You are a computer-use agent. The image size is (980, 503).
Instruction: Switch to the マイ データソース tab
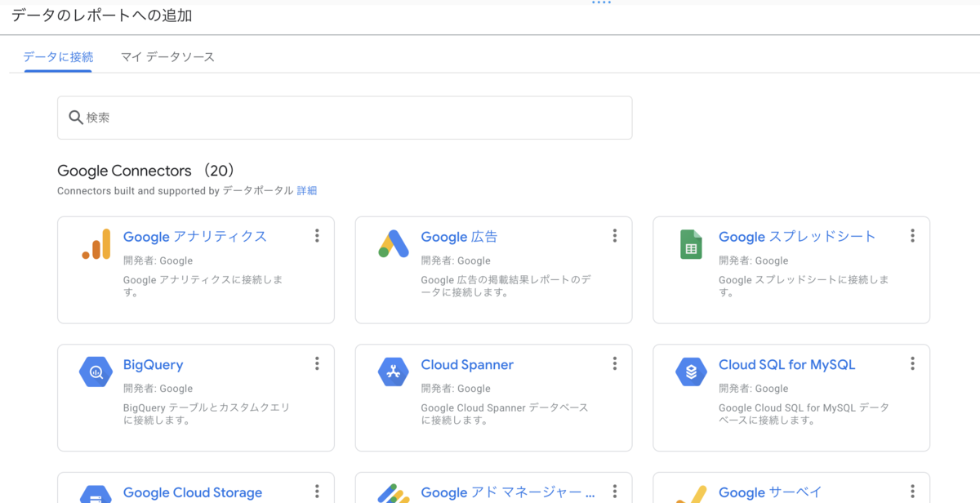coord(167,57)
